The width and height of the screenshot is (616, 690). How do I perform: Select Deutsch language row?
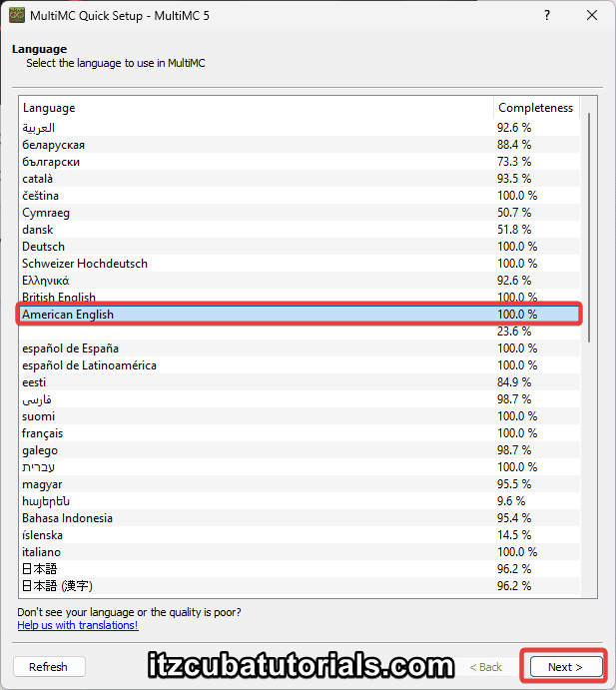[44, 247]
